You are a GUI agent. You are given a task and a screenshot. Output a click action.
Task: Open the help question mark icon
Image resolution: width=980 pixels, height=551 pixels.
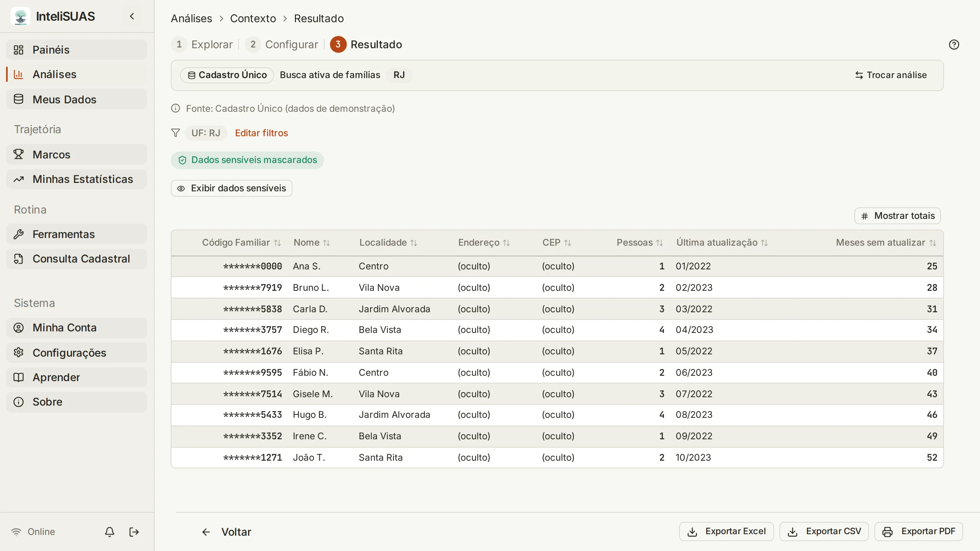954,45
